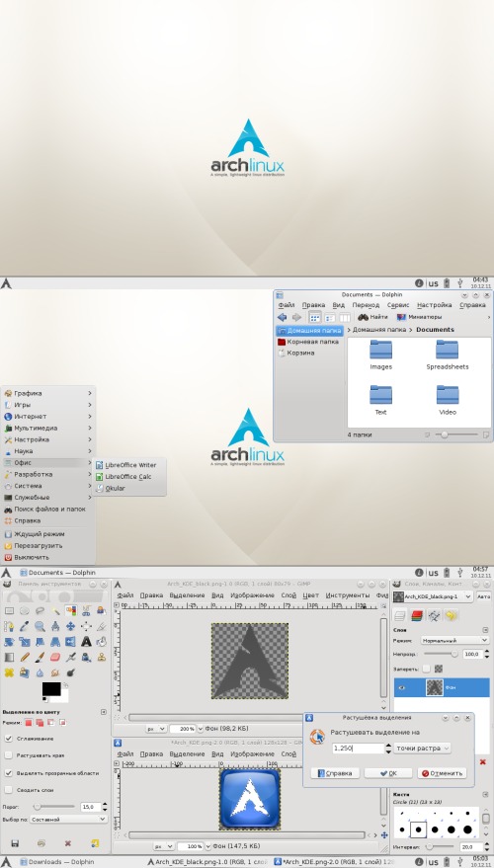Click Справка button in feather dialog

pyautogui.click(x=335, y=773)
